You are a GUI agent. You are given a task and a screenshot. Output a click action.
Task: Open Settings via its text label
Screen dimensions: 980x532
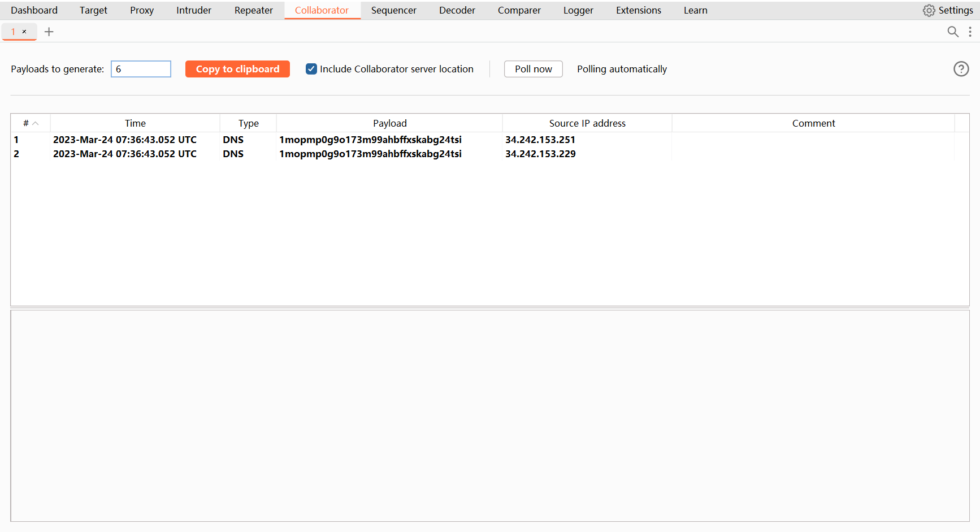point(956,10)
